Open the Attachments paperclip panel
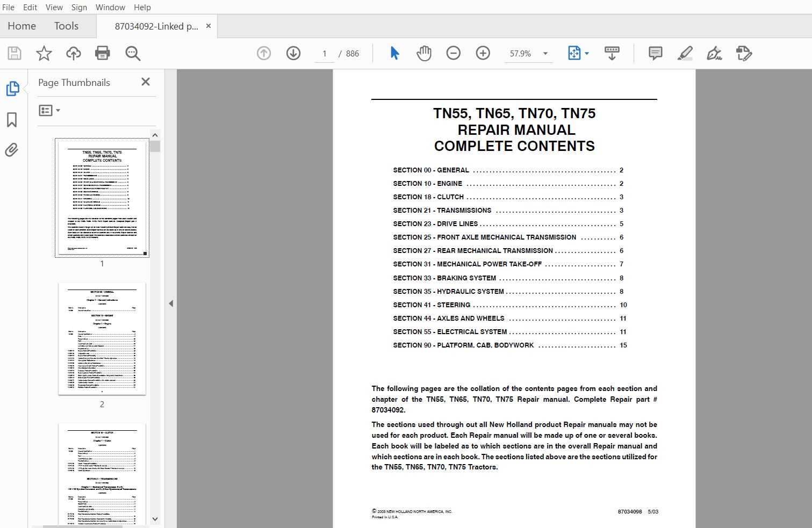Image resolution: width=812 pixels, height=528 pixels. pyautogui.click(x=12, y=149)
